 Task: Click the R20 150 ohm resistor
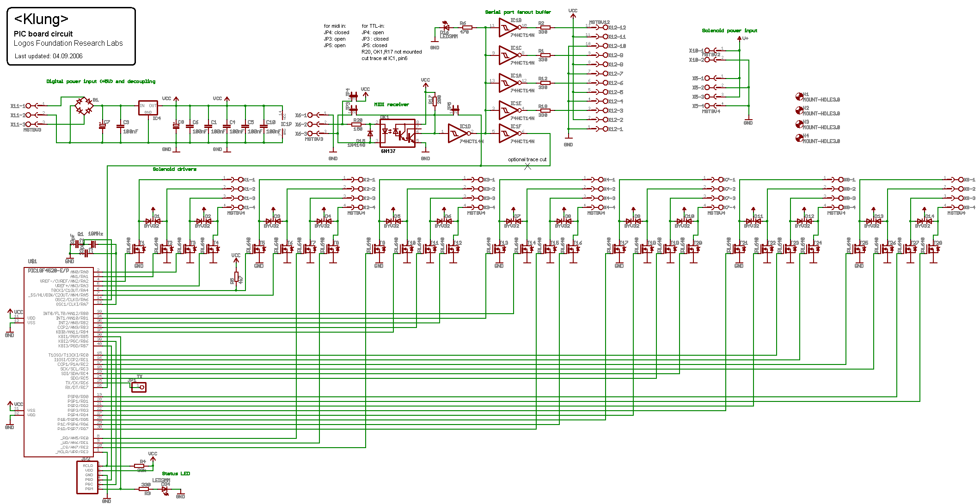point(357,124)
